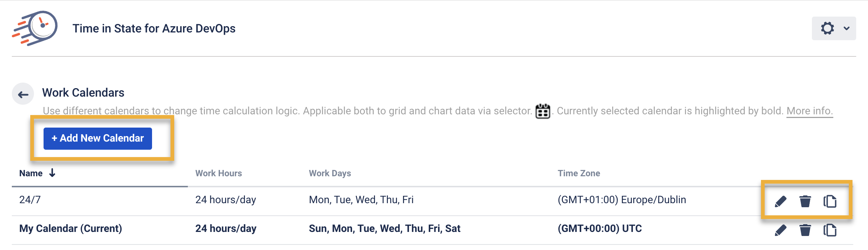Select the 24/7 calendar row name
Image resolution: width=868 pixels, height=250 pixels.
[x=30, y=200]
